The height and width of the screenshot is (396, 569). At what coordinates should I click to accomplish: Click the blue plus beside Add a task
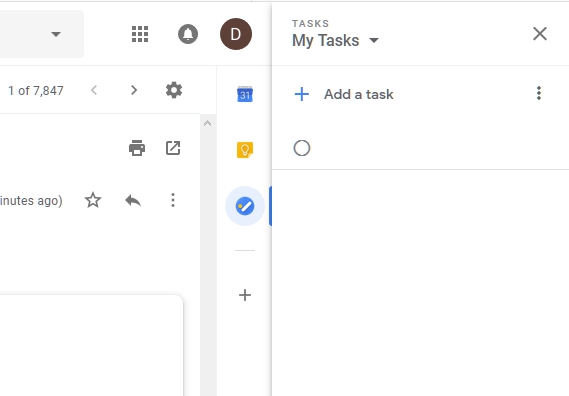(x=302, y=94)
